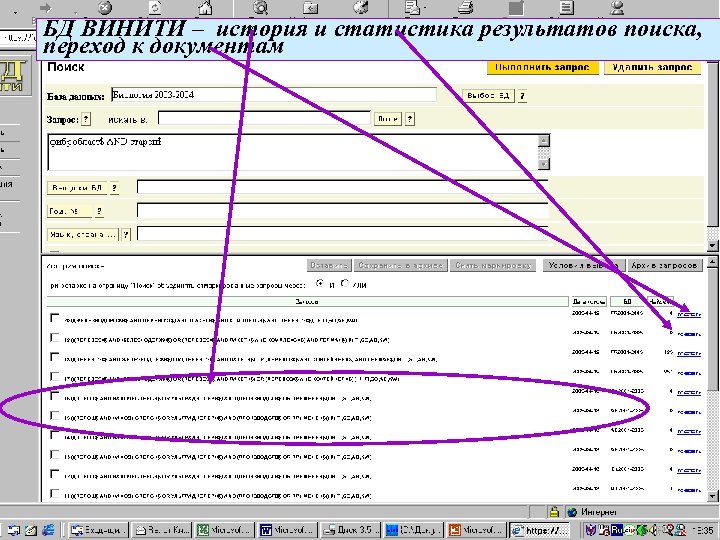Go to the browser Home page icon
Image resolution: width=720 pixels, height=540 pixels.
tap(205, 7)
